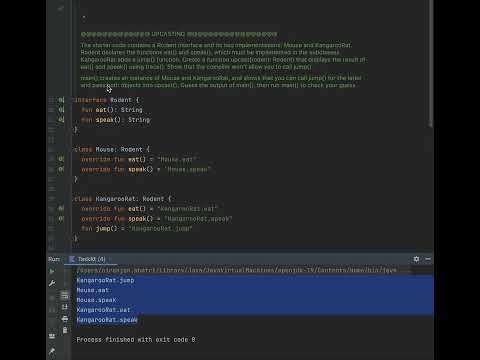Click the fun jump() definition line
The height and width of the screenshot is (360, 480).
137,229
